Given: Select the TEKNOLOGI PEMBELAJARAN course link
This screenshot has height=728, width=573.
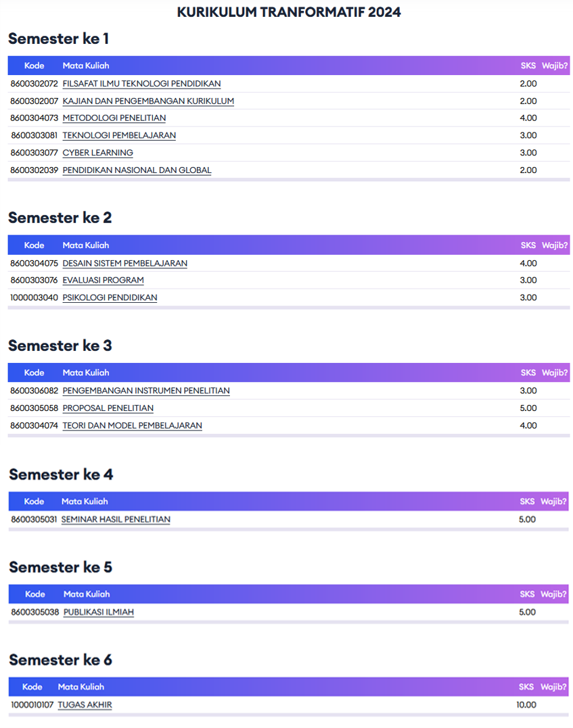Looking at the screenshot, I should tap(119, 135).
